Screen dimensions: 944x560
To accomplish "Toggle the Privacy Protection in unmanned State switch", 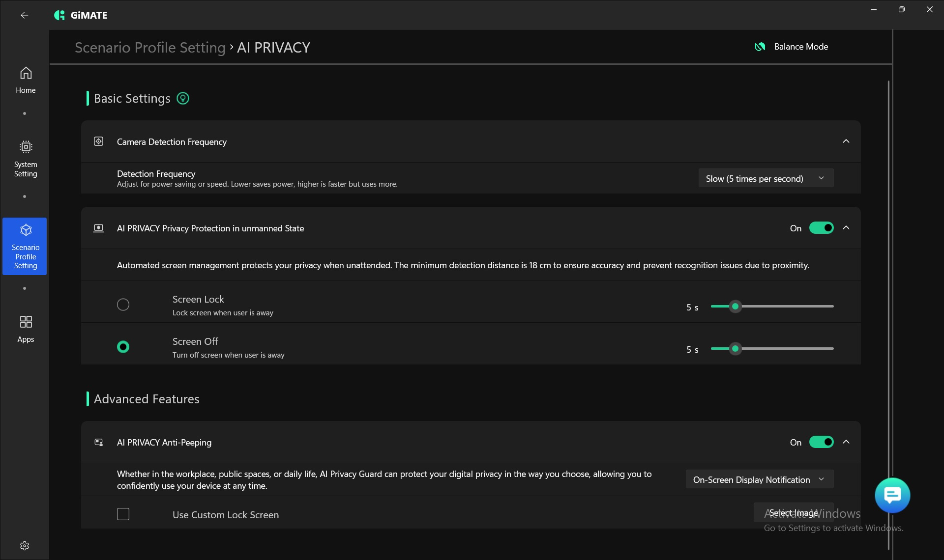I will pyautogui.click(x=821, y=228).
